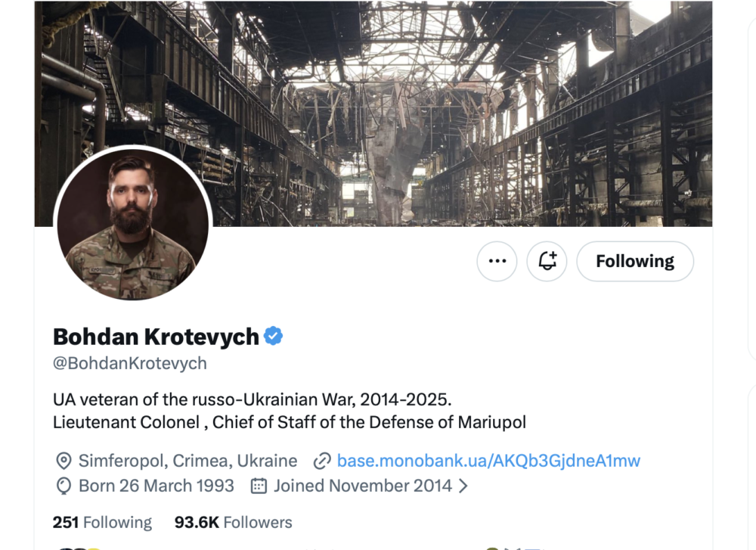The width and height of the screenshot is (756, 550).
Task: Click the blue verified checkmark badge
Action: coord(273,336)
